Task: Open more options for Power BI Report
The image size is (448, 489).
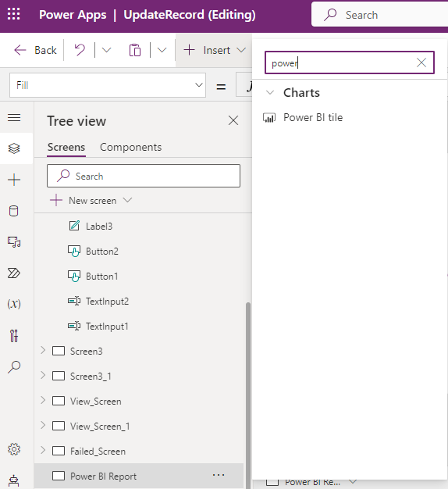Action: click(219, 475)
